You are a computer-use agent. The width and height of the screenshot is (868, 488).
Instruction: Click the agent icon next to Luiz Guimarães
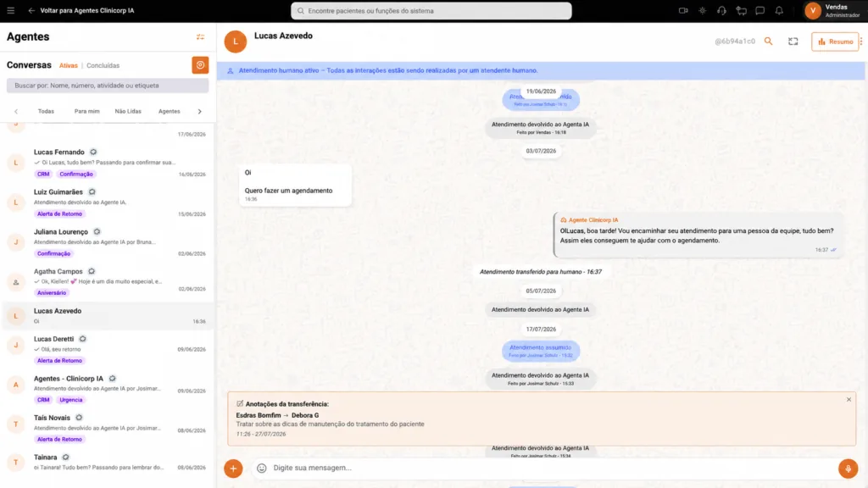(x=92, y=192)
